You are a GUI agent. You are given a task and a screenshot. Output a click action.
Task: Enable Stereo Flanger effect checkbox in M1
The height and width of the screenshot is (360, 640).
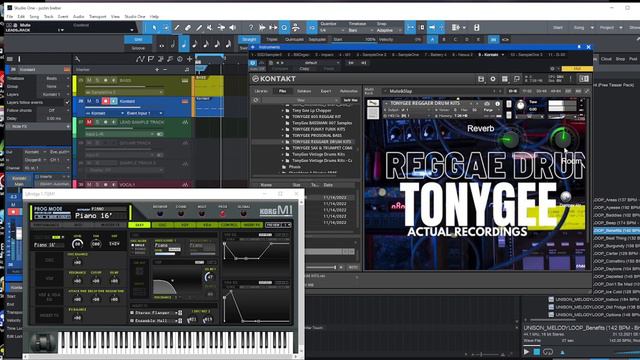pos(132,313)
